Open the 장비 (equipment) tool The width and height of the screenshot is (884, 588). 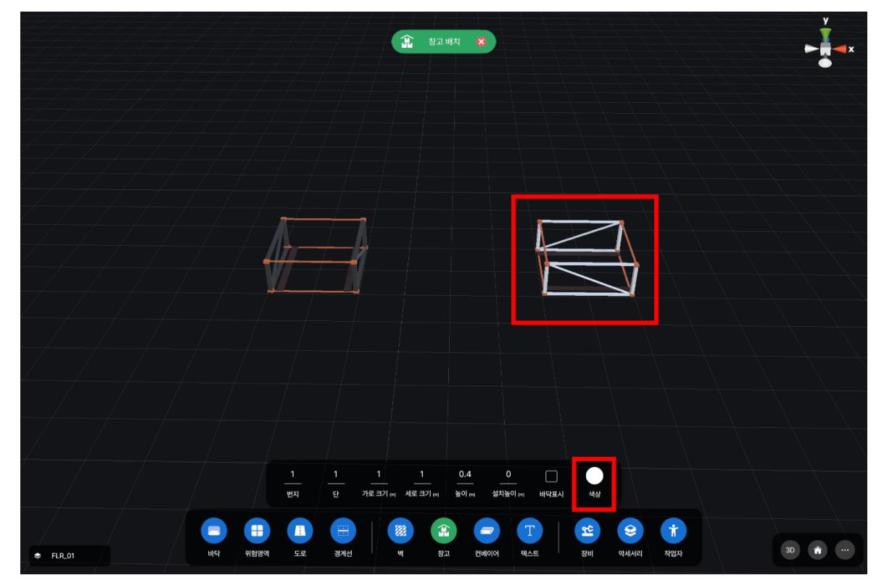coord(585,531)
